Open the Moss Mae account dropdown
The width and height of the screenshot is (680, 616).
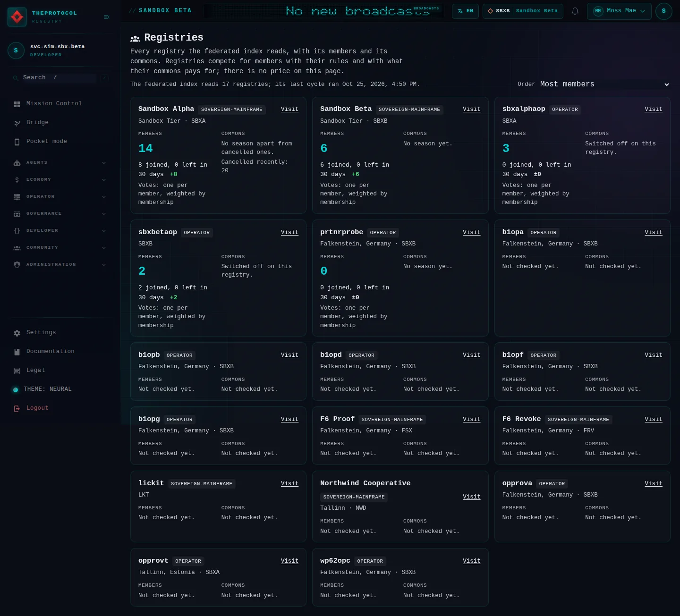619,11
